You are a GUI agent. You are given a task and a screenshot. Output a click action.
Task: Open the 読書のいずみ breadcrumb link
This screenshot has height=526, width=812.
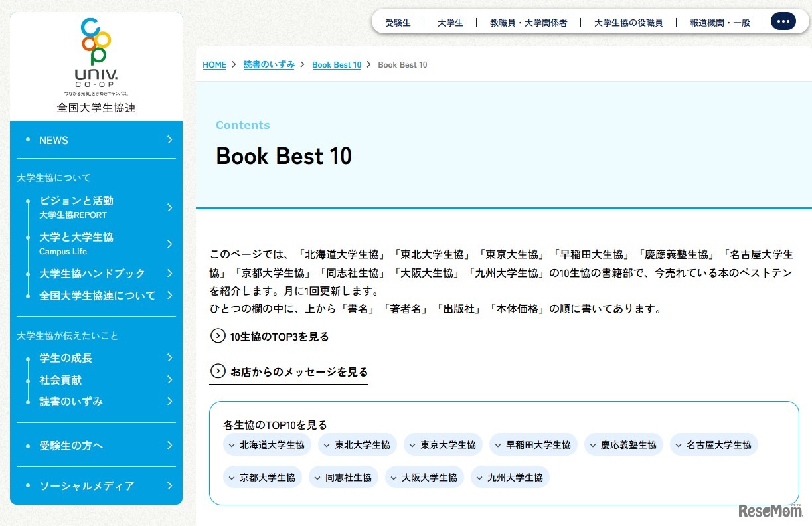(x=269, y=64)
